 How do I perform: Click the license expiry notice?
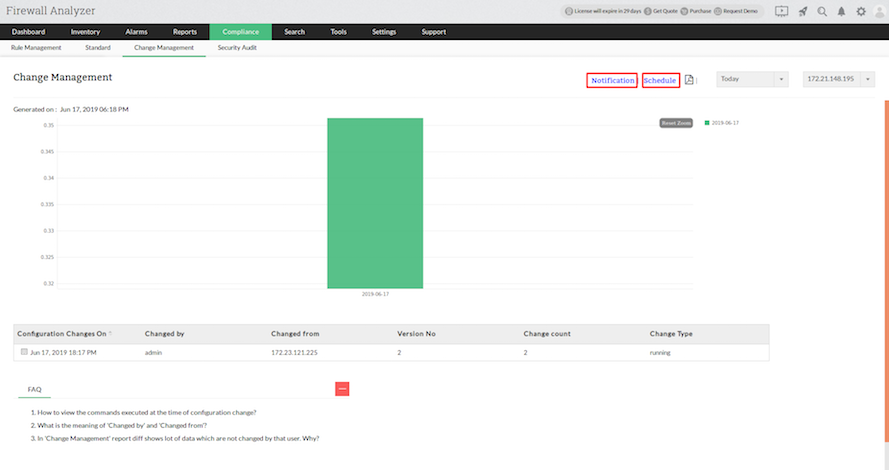(x=603, y=11)
